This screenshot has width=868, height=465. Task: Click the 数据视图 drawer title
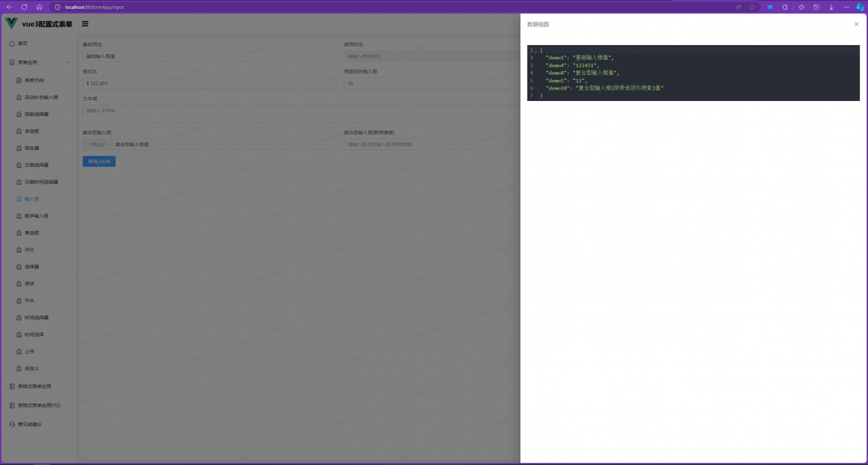[x=538, y=24]
